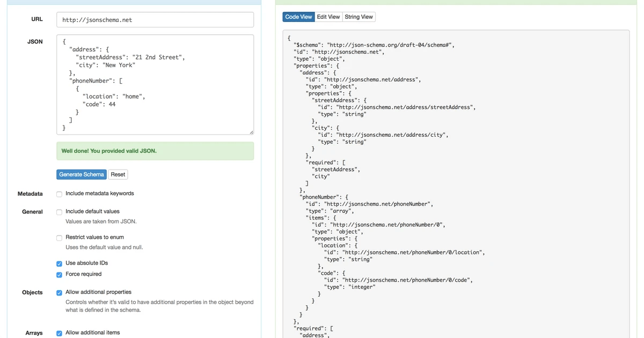This screenshot has width=644, height=338.
Task: Click inside the JSON source textarea
Action: pos(155,83)
